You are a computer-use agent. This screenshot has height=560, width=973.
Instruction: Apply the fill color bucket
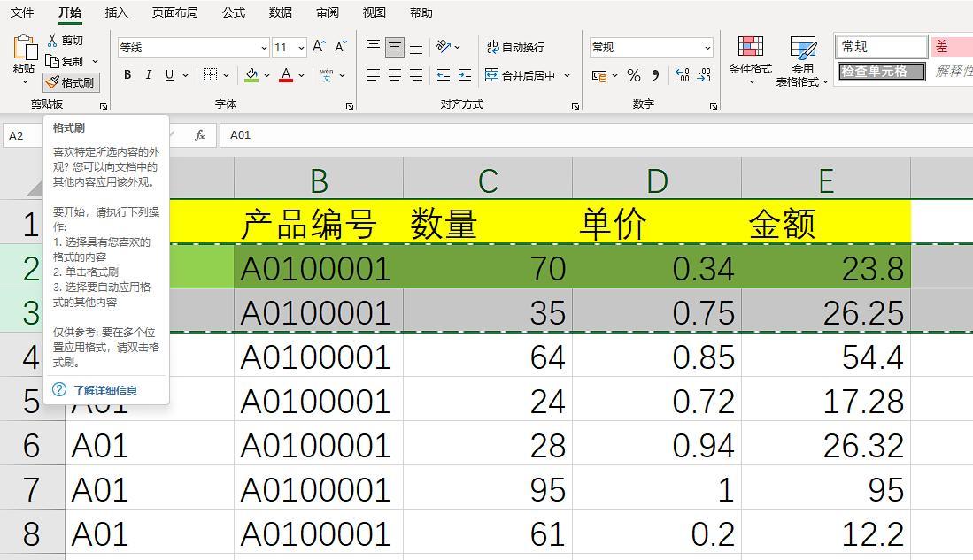pyautogui.click(x=251, y=75)
